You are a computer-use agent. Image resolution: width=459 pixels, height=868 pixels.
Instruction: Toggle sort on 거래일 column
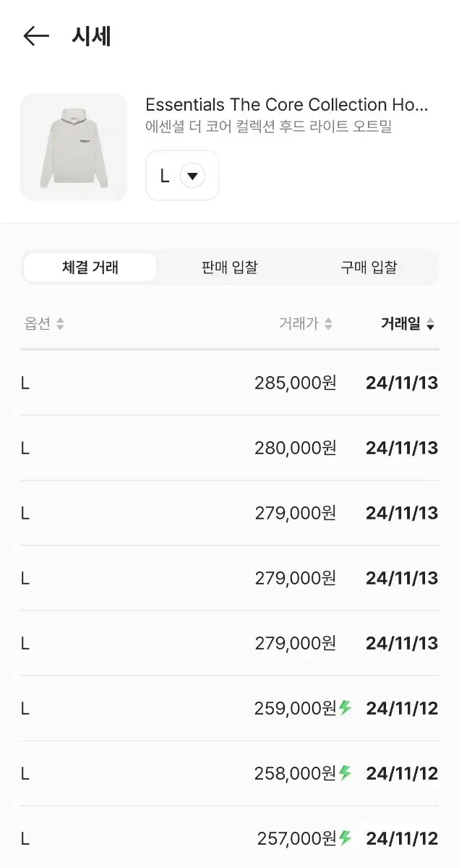pyautogui.click(x=431, y=324)
